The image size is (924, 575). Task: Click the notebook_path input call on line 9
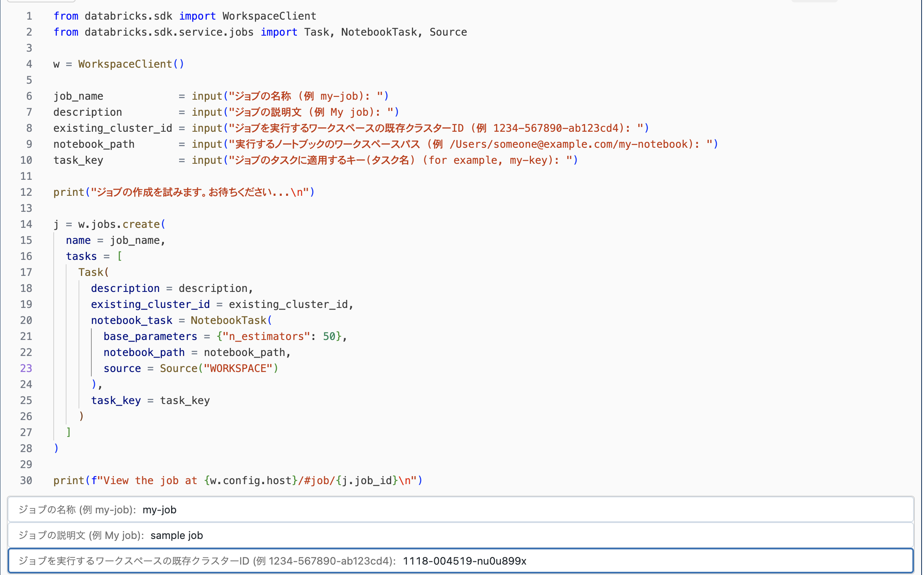(x=207, y=144)
